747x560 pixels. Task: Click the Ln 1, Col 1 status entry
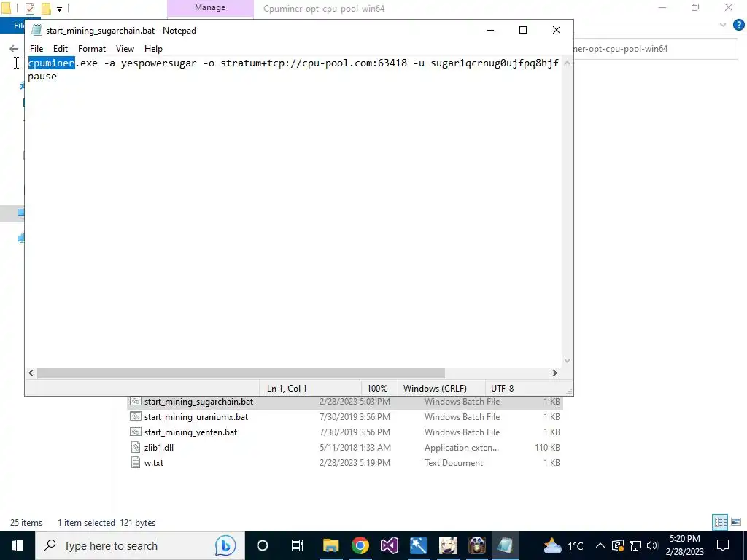pyautogui.click(x=287, y=389)
